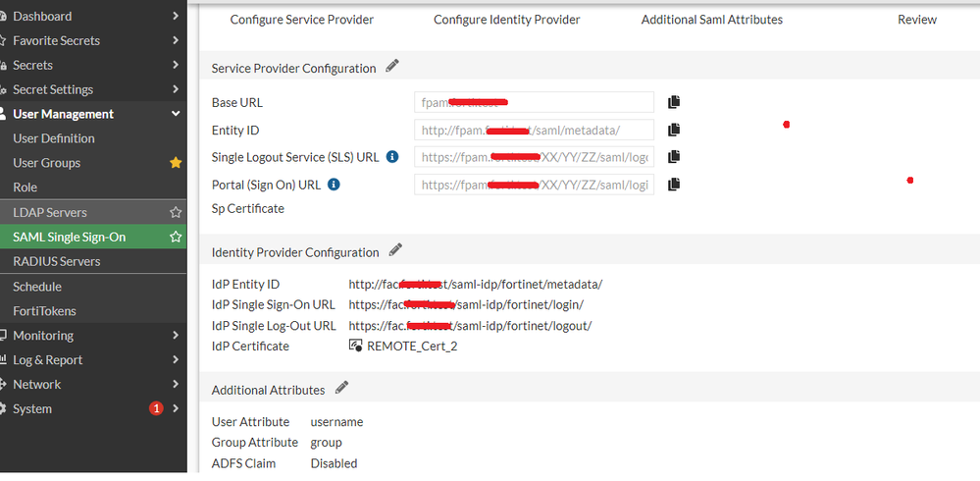
Task: Expand the Monitoring menu
Action: [x=176, y=336]
